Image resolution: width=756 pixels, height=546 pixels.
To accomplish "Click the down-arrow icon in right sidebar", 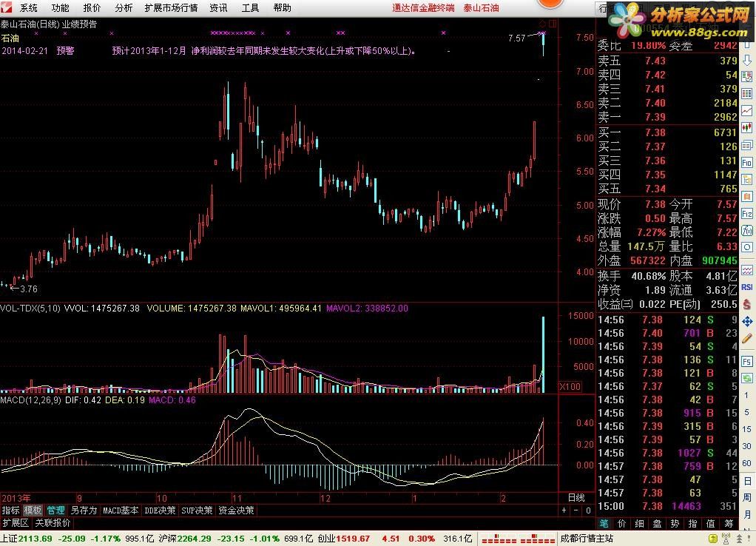I will pyautogui.click(x=747, y=60).
